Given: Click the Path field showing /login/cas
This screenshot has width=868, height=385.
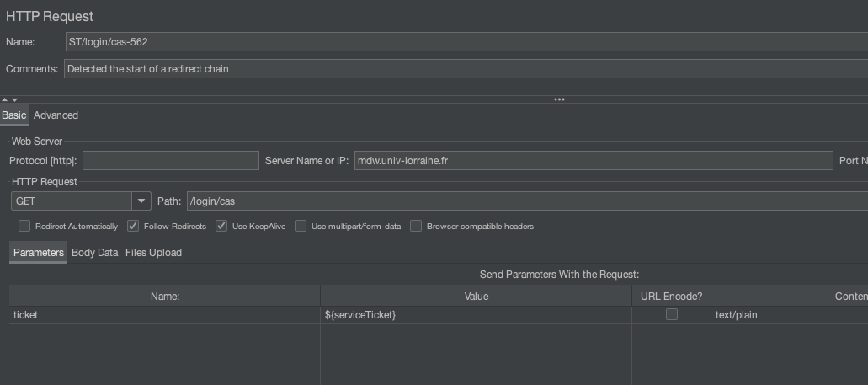Looking at the screenshot, I should pos(522,201).
